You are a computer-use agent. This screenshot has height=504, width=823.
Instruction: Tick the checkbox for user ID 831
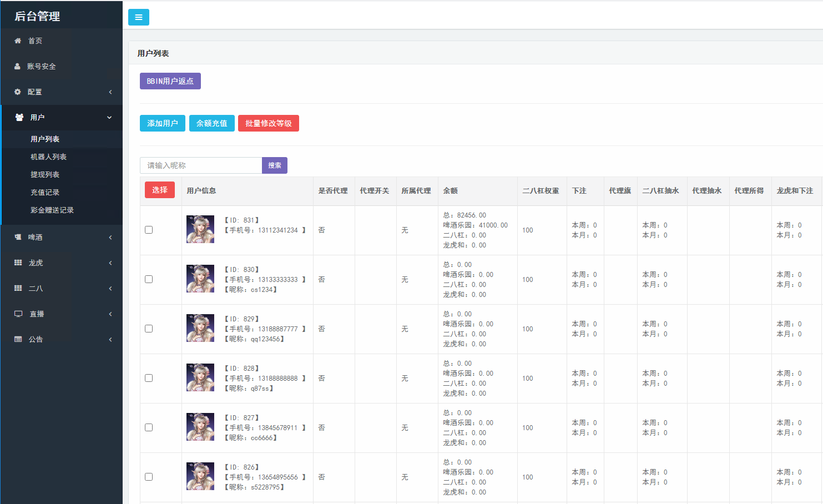point(149,230)
